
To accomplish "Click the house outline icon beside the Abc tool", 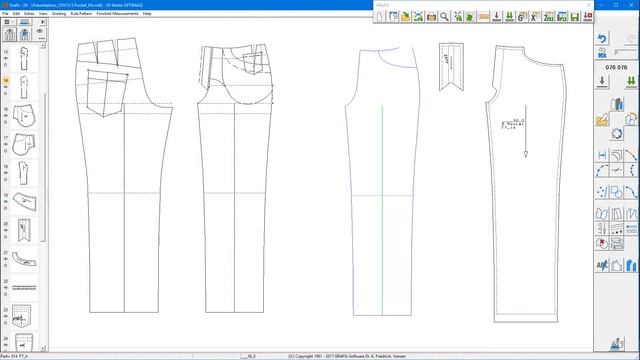I will coord(617,265).
